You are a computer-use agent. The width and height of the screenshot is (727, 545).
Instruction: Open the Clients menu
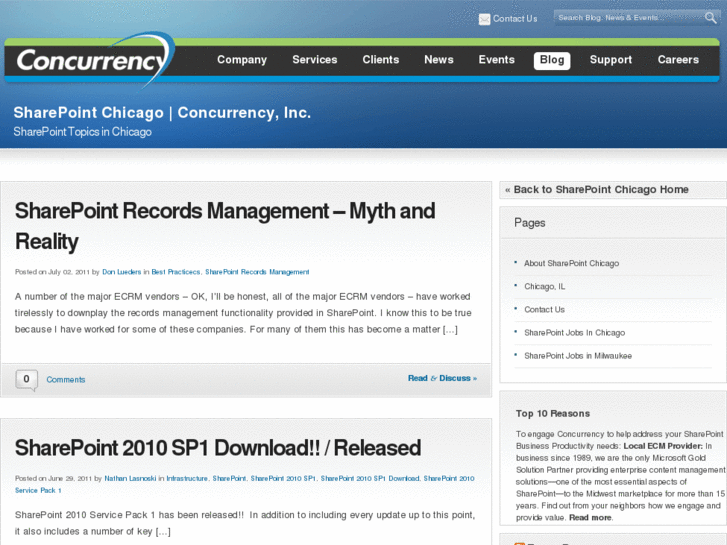[x=381, y=60]
